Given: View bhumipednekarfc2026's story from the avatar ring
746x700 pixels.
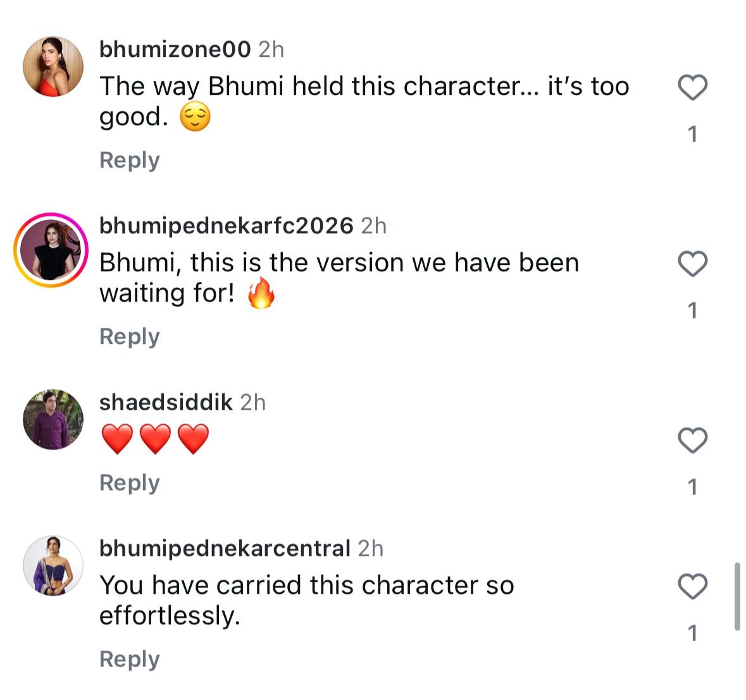Looking at the screenshot, I should pos(51,250).
